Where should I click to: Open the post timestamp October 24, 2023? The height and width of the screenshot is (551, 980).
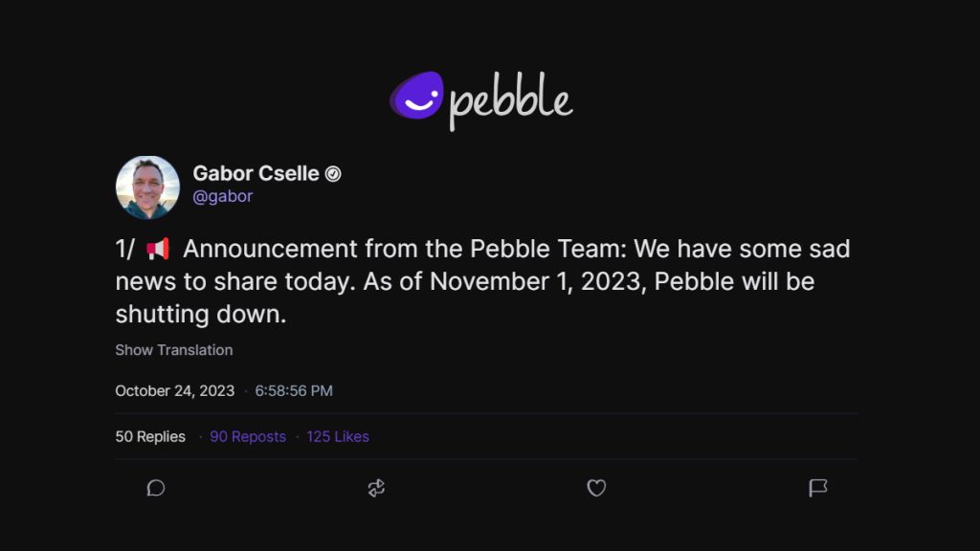174,390
